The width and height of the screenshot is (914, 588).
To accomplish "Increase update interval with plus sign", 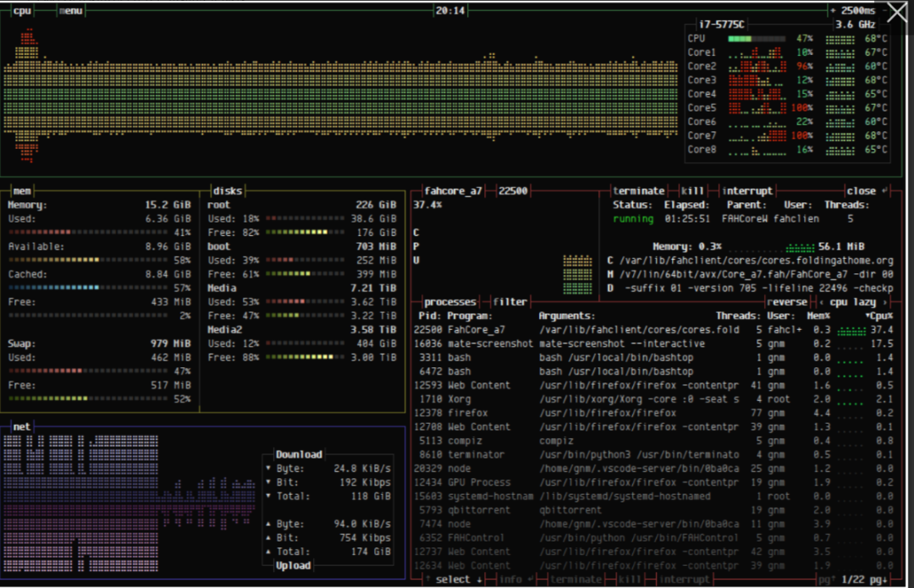I will (x=833, y=10).
